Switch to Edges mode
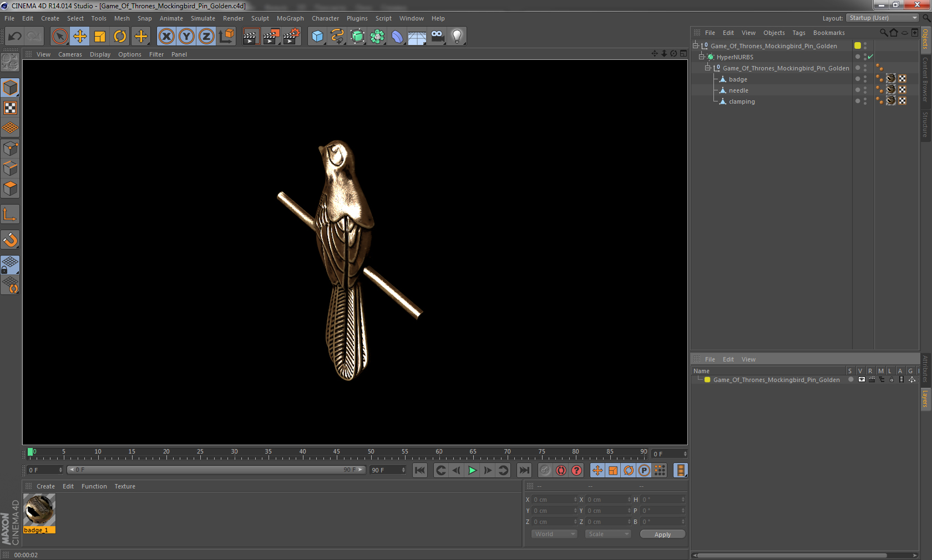 [x=10, y=168]
